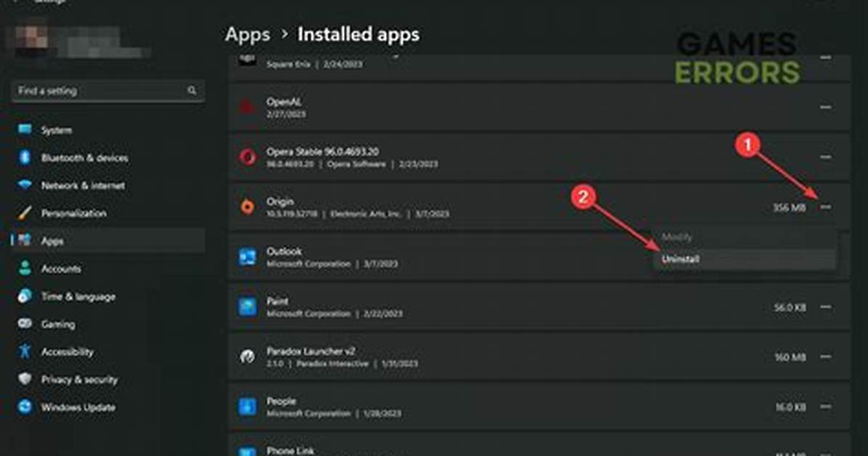Click the 356 MB size of Origin

click(x=790, y=208)
